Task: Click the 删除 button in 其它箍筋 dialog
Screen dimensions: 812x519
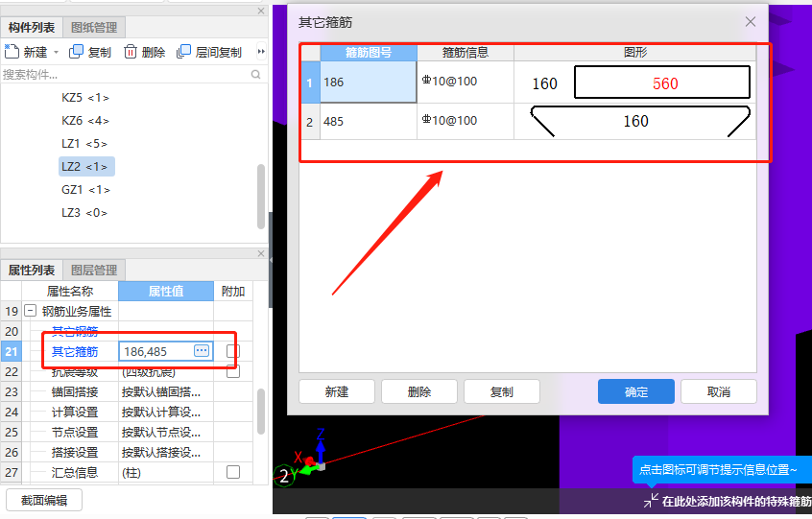Action: pyautogui.click(x=418, y=391)
